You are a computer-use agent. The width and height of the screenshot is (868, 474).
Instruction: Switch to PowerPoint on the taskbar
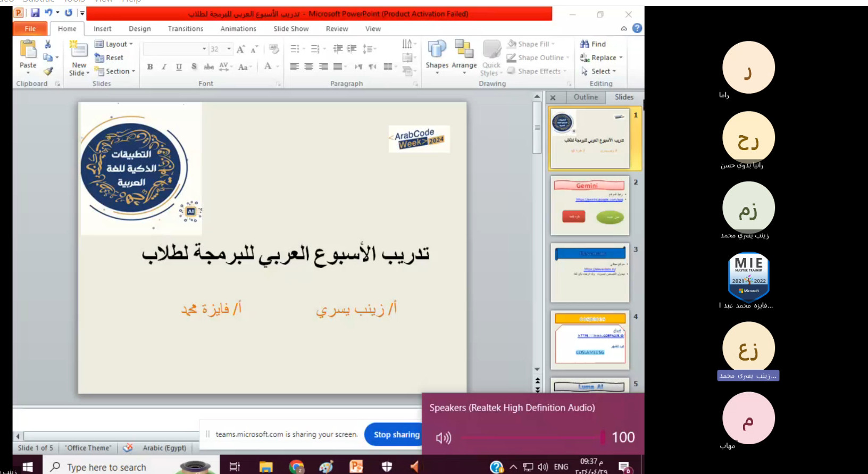[x=356, y=467]
